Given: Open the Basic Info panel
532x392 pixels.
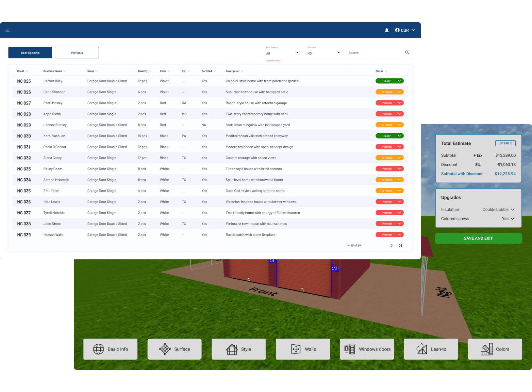Looking at the screenshot, I should coord(110,349).
